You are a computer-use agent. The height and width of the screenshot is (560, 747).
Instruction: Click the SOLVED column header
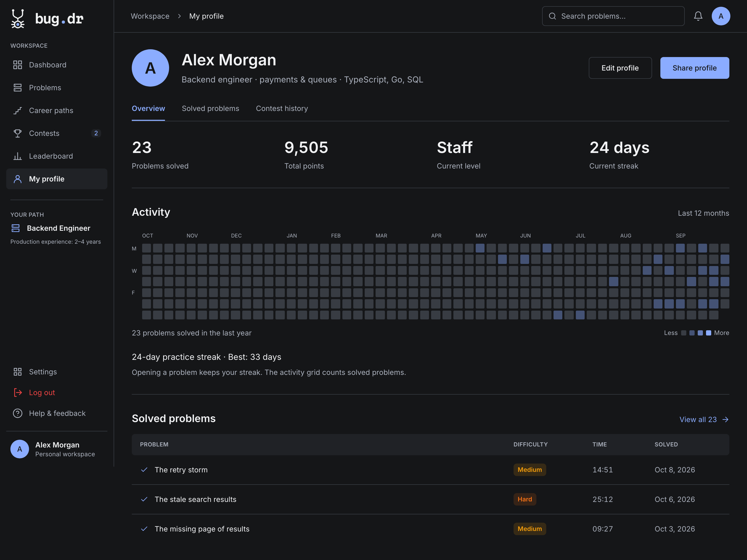(x=666, y=445)
